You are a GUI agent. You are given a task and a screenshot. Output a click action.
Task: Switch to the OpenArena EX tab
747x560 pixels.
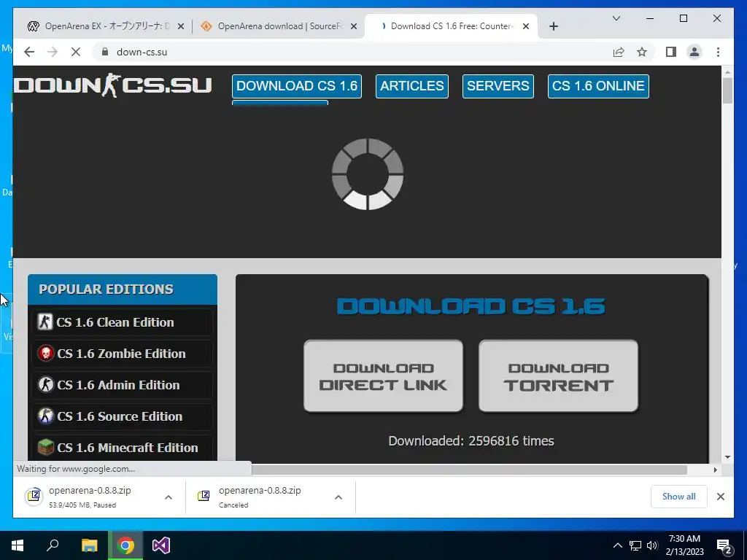(105, 27)
